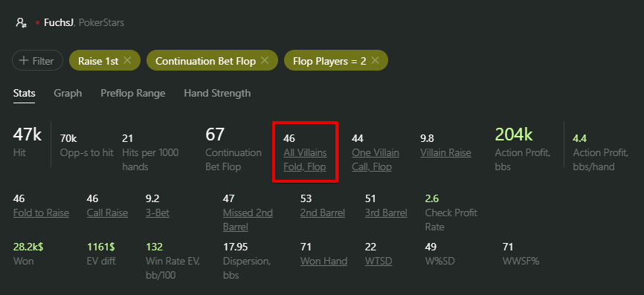
Task: Click the Villain Raise stat link
Action: [x=445, y=153]
